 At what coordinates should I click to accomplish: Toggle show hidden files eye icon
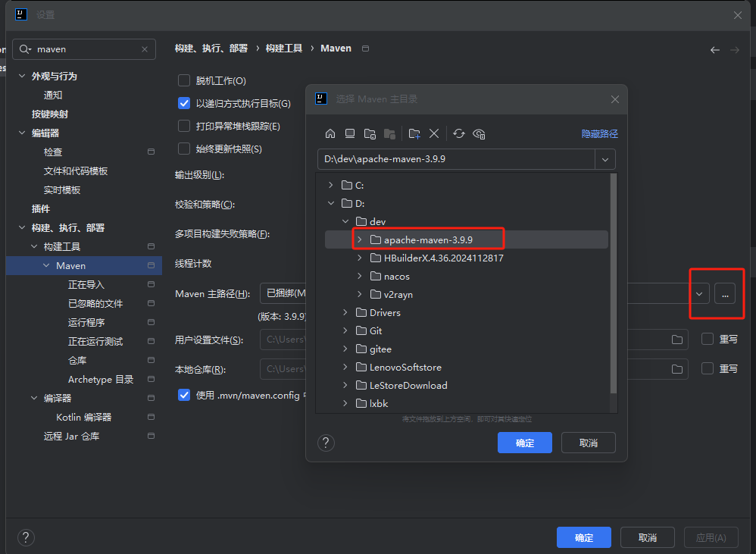pos(479,133)
